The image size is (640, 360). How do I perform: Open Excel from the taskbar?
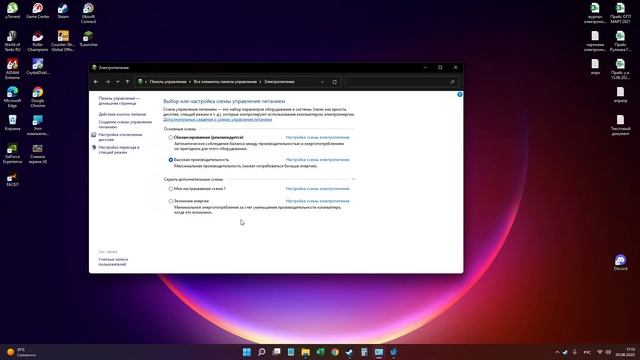coord(320,352)
